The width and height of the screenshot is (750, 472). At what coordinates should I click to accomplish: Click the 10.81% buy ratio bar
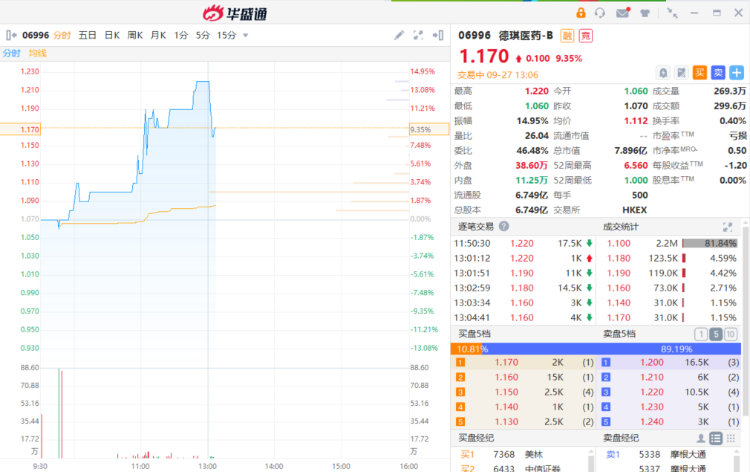click(x=467, y=349)
